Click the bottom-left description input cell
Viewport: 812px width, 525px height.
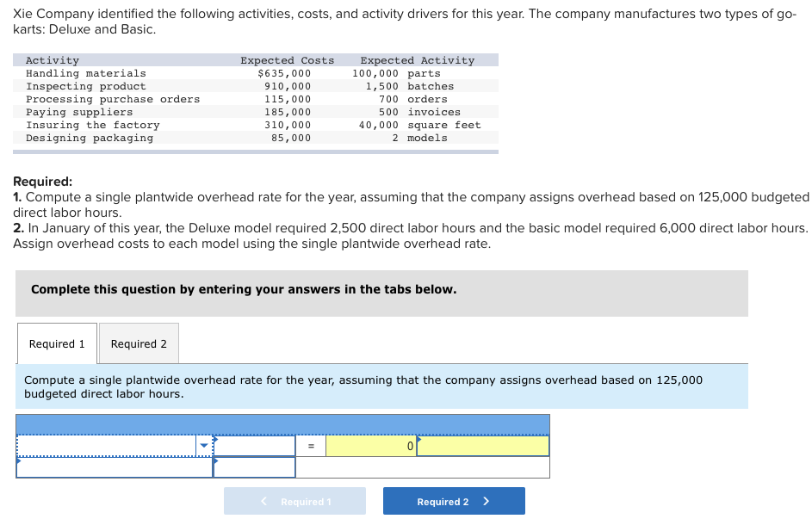112,467
